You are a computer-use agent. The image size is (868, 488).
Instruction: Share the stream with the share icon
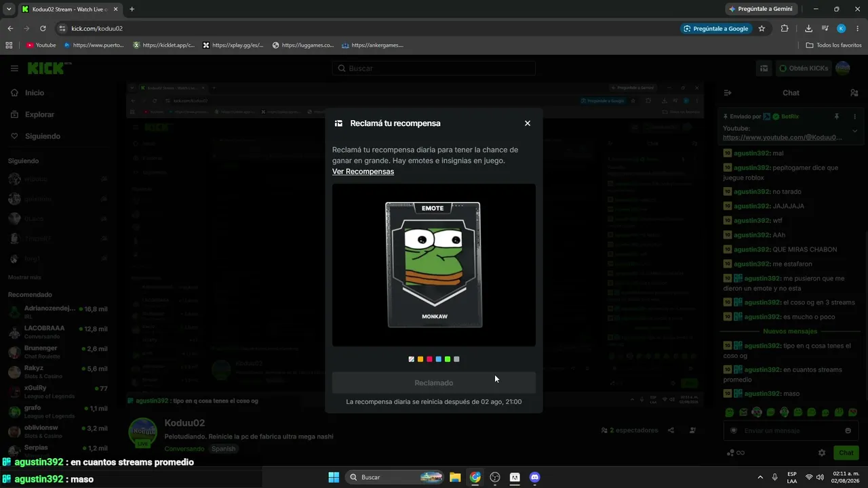[671, 430]
